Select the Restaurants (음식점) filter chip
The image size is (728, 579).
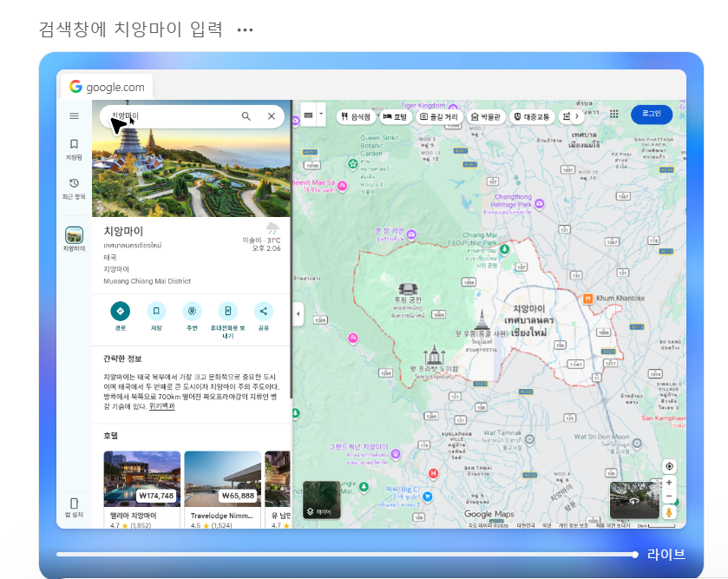coord(356,116)
